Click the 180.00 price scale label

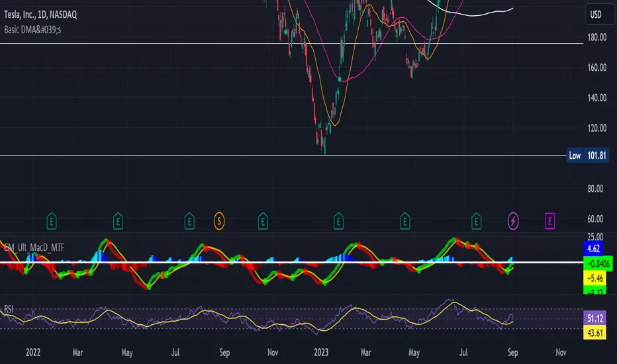597,37
